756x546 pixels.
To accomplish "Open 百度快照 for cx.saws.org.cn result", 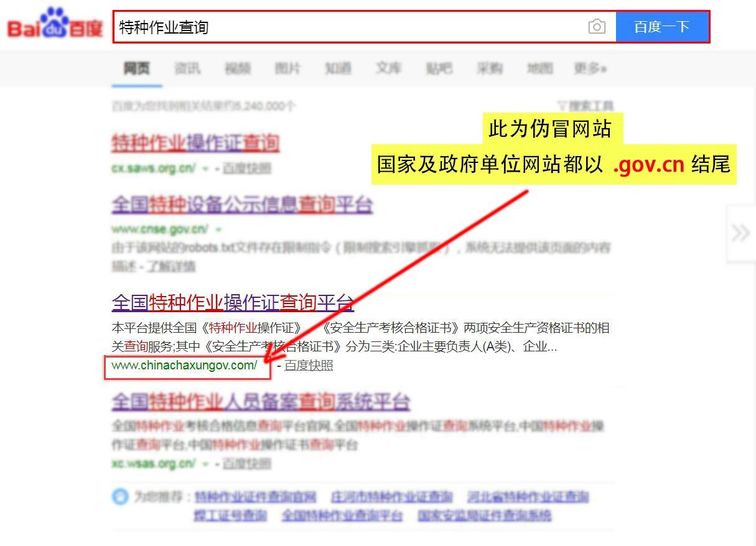I will (x=247, y=168).
